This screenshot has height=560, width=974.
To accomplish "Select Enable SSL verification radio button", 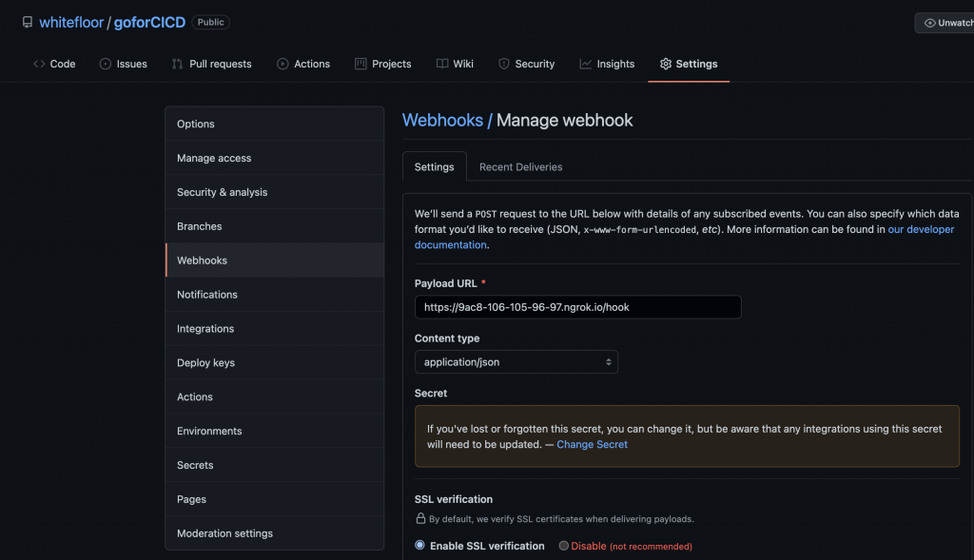I will tap(419, 545).
